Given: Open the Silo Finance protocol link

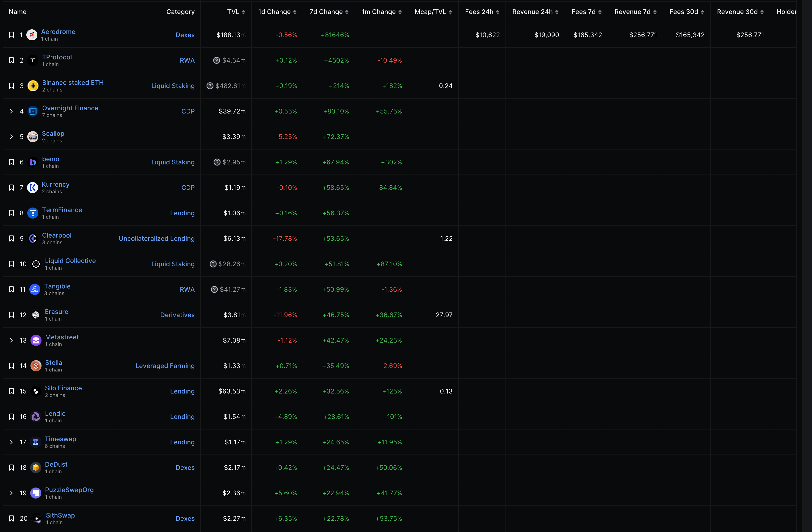Looking at the screenshot, I should pyautogui.click(x=63, y=388).
